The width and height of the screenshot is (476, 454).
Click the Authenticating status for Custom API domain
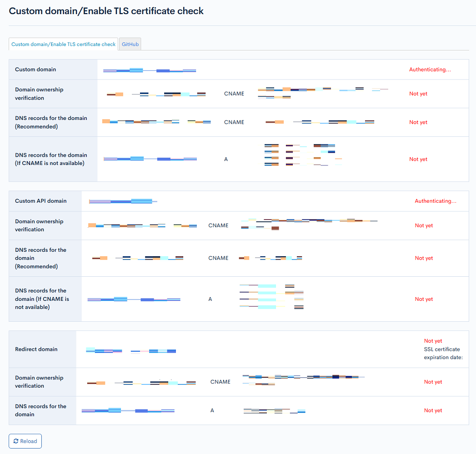pos(435,201)
